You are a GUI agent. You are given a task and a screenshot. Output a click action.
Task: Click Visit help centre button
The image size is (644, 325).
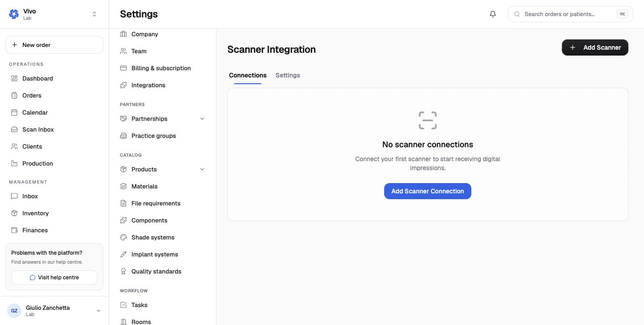click(54, 278)
